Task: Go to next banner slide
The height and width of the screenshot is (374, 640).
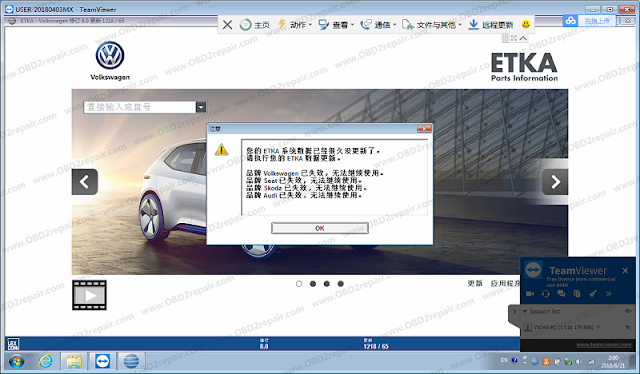Action: pyautogui.click(x=555, y=182)
